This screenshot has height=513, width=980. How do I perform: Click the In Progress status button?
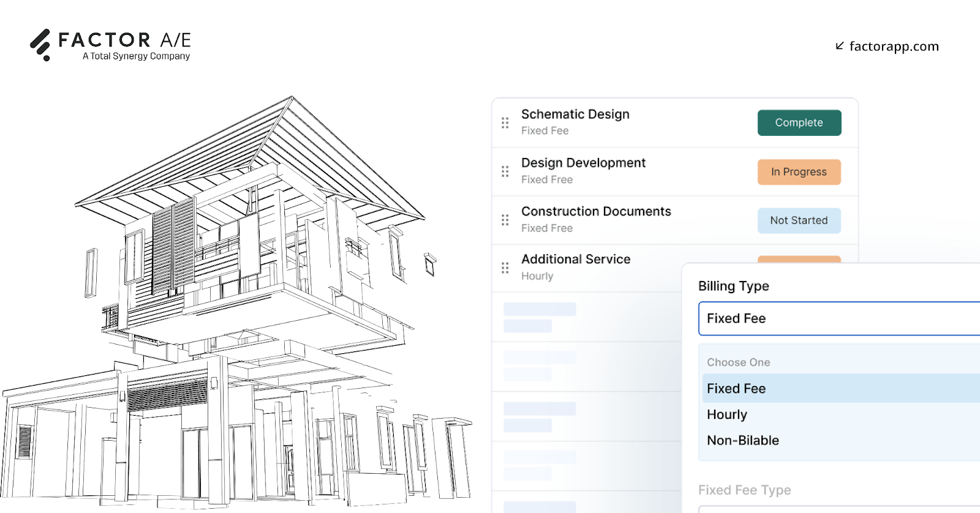tap(799, 172)
